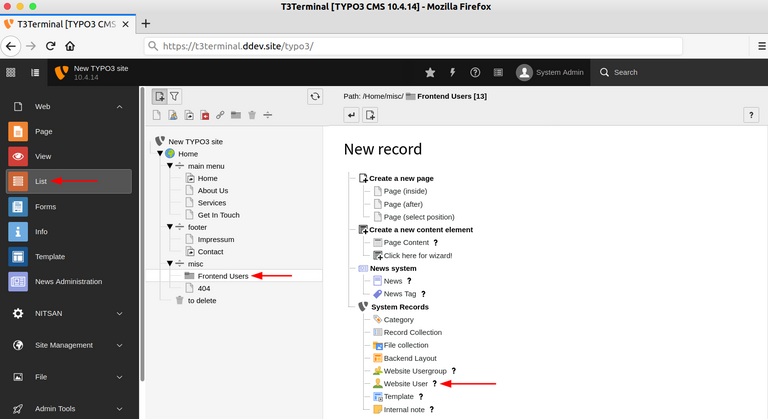Click the Website User record link
This screenshot has width=768, height=419.
(x=406, y=383)
